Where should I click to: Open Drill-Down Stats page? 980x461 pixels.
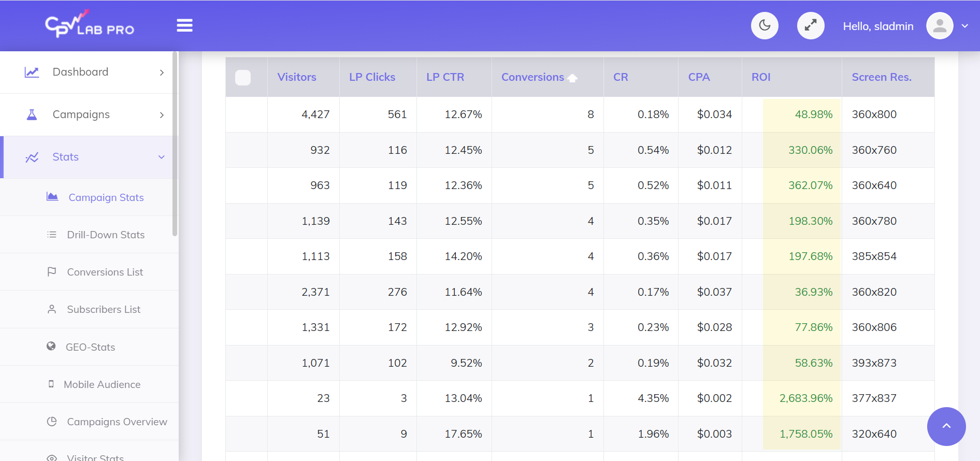click(106, 235)
